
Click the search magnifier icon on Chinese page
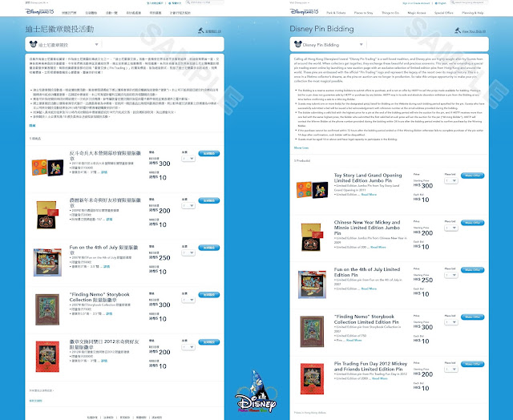pos(188,2)
